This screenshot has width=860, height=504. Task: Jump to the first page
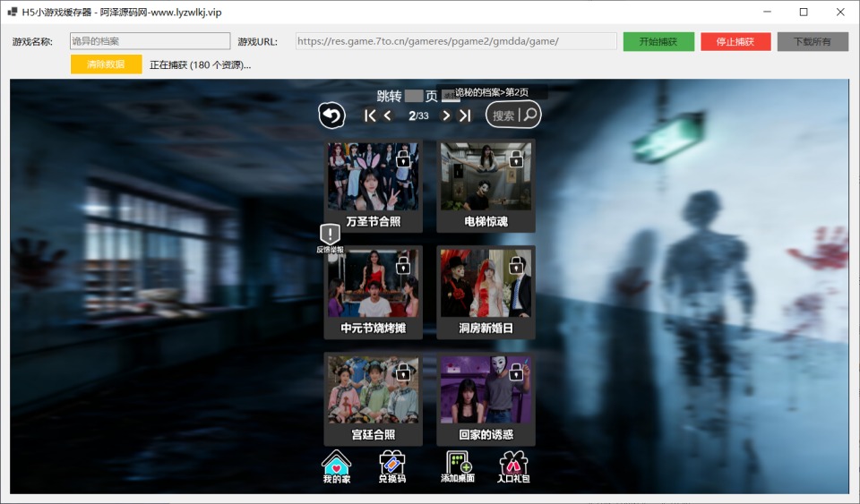370,115
